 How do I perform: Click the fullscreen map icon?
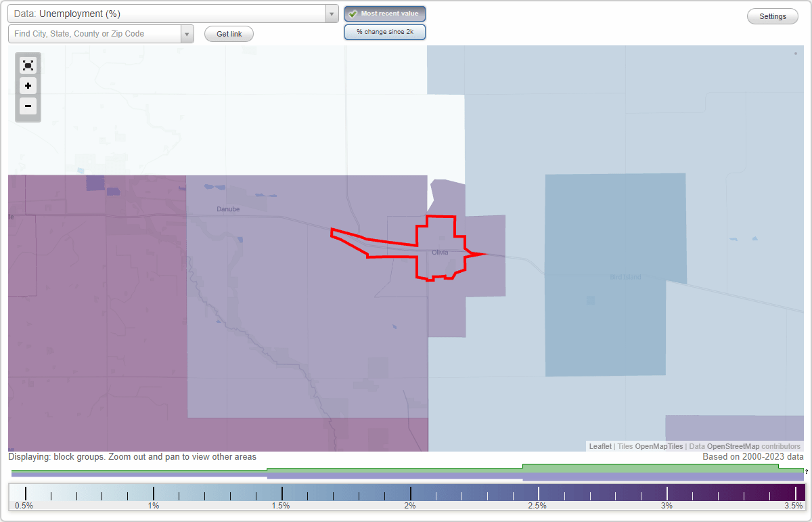pos(28,66)
